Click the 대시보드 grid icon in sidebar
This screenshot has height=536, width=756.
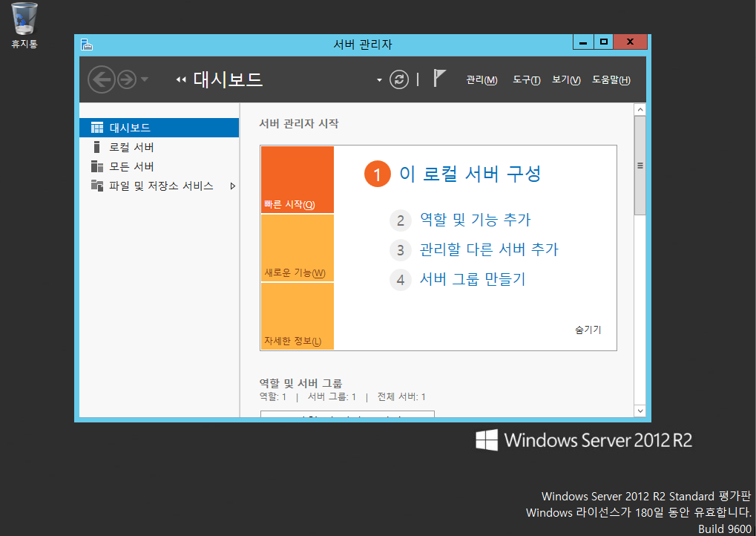tap(97, 128)
